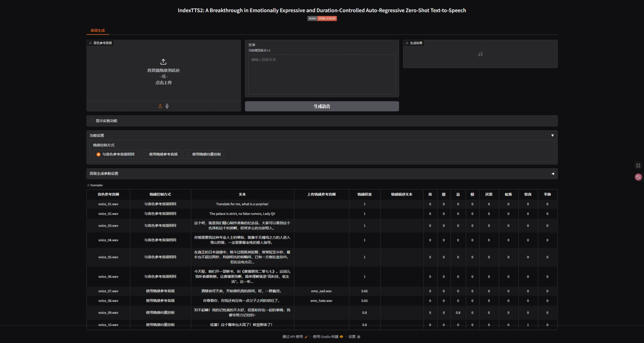Image resolution: width=644 pixels, height=343 pixels.
Task: Enable 显示实验功能 checkbox
Action: coord(92,121)
